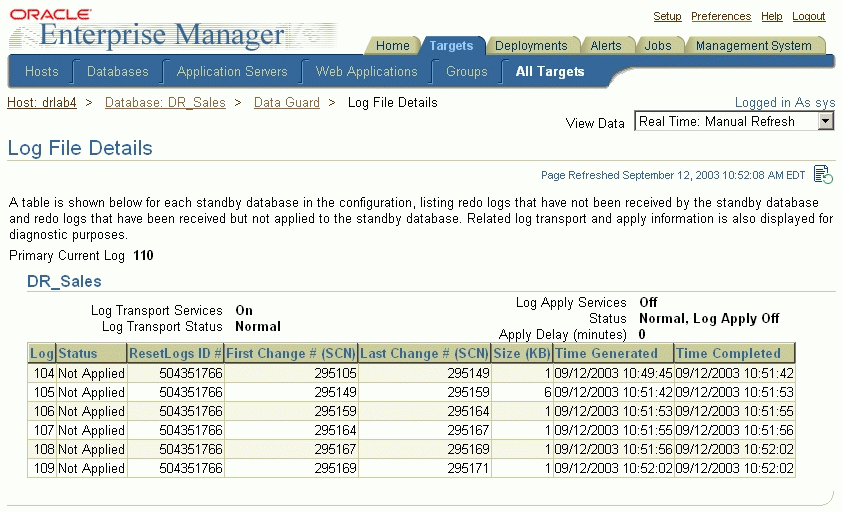Follow the Data Guard breadcrumb link

click(x=287, y=103)
